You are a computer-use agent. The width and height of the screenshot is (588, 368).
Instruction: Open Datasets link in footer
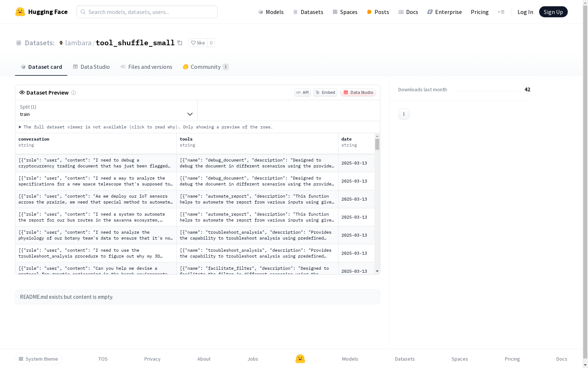[405, 359]
